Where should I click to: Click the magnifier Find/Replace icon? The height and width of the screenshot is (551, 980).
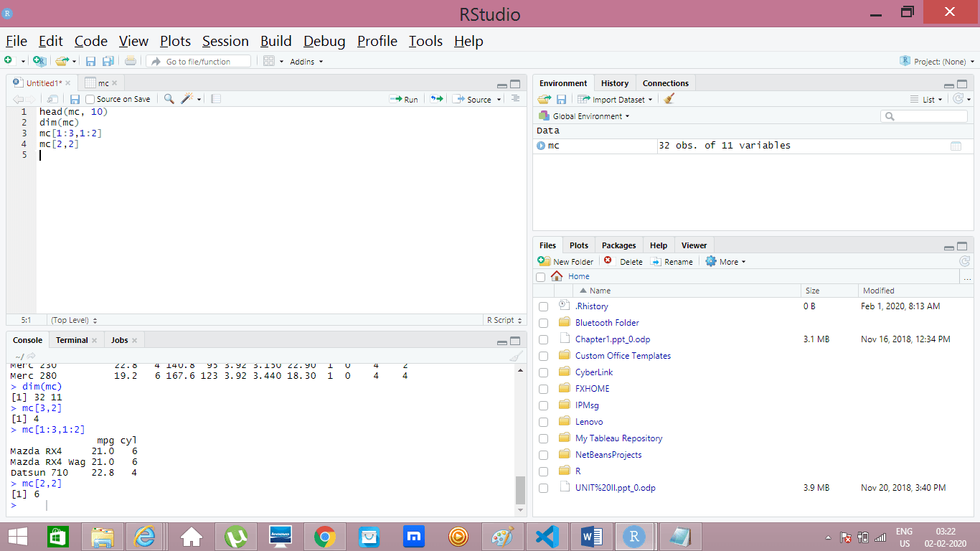coord(169,99)
